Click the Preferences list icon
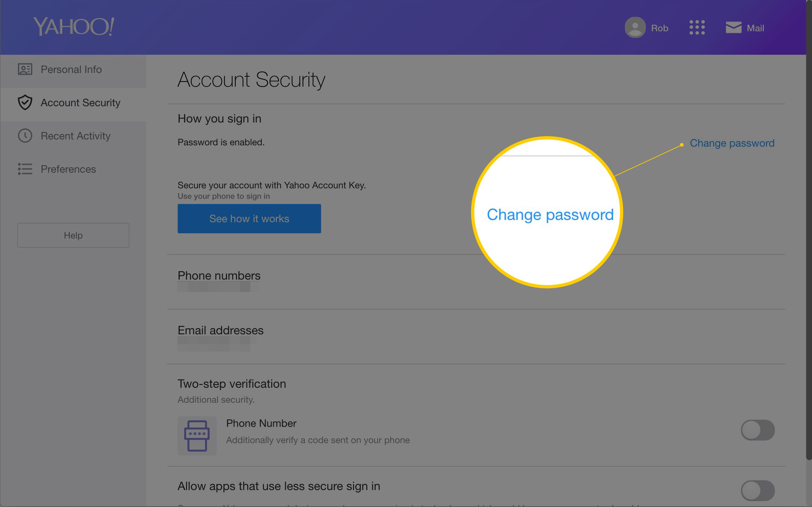The image size is (812, 507). 24,169
